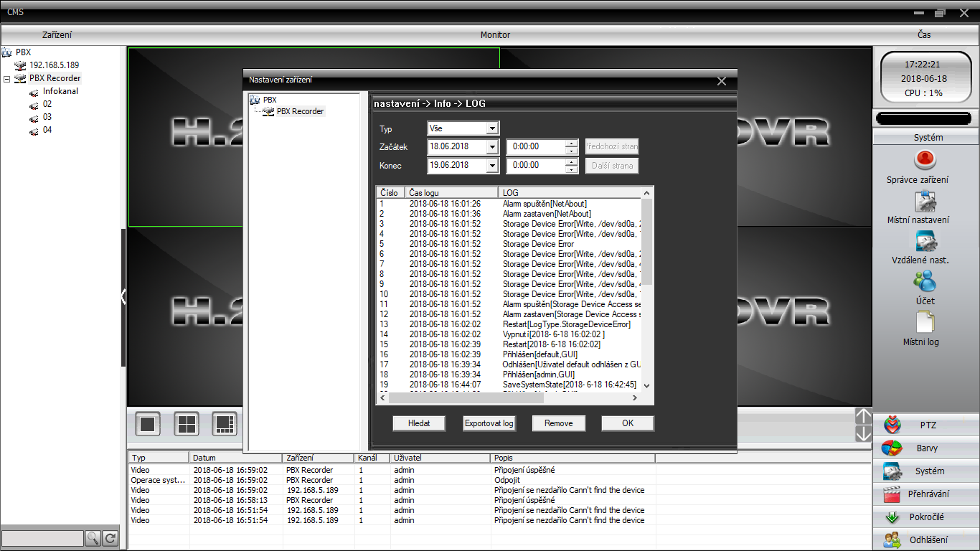The width and height of the screenshot is (980, 551).
Task: Select four-view grid layout icon
Action: pos(187,424)
